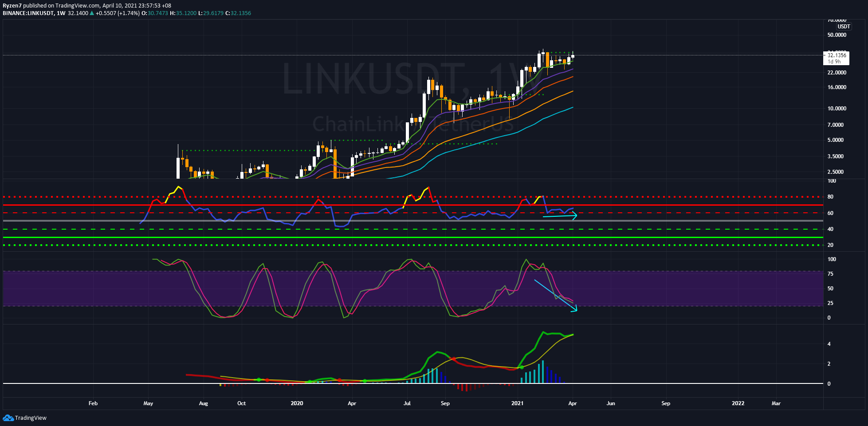The height and width of the screenshot is (426, 868).
Task: Click the 7.0000 price axis label
Action: coord(836,125)
